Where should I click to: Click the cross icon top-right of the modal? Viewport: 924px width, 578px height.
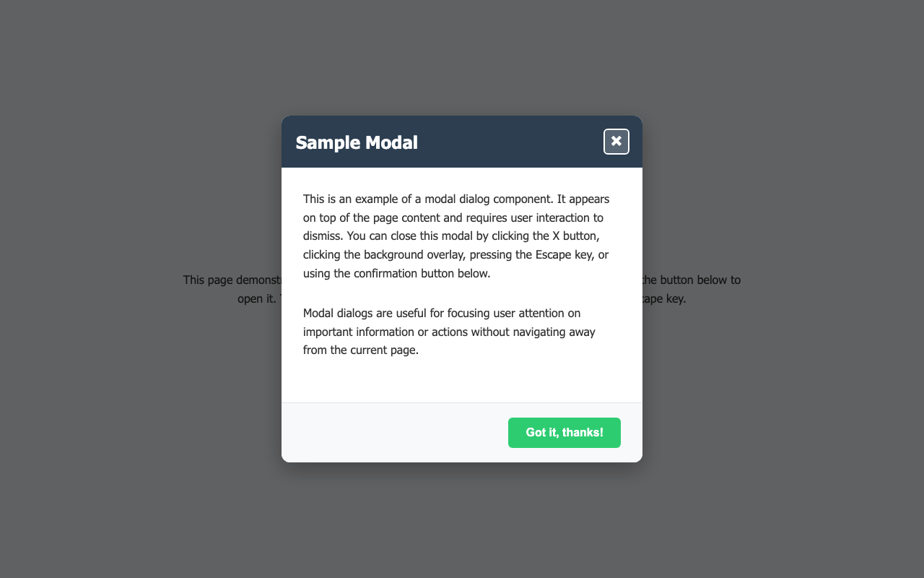point(616,142)
